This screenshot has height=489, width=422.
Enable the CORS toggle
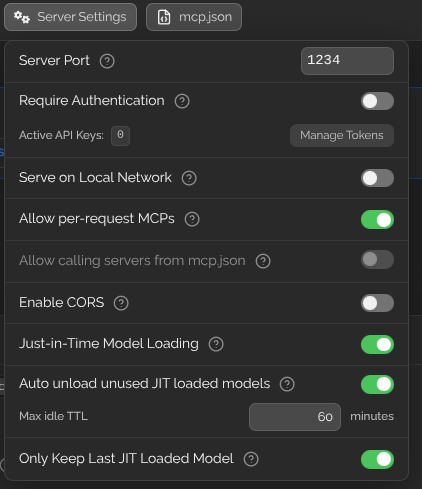point(377,303)
